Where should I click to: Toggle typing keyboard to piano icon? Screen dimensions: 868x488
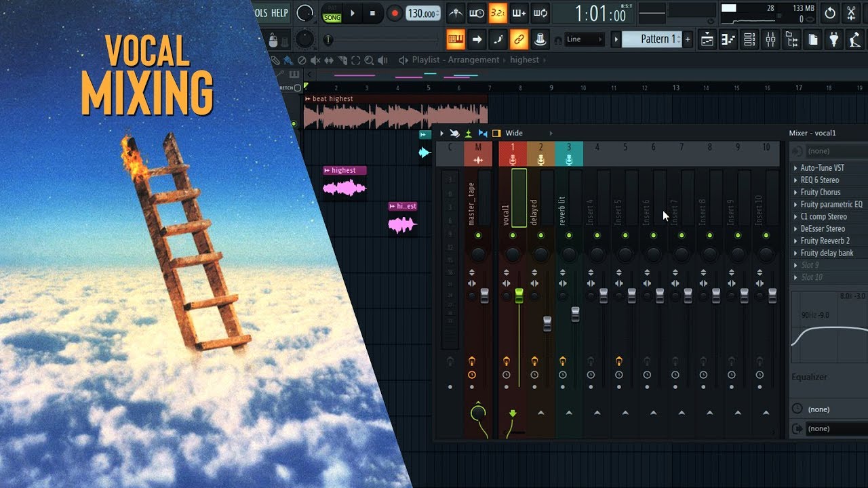[456, 39]
